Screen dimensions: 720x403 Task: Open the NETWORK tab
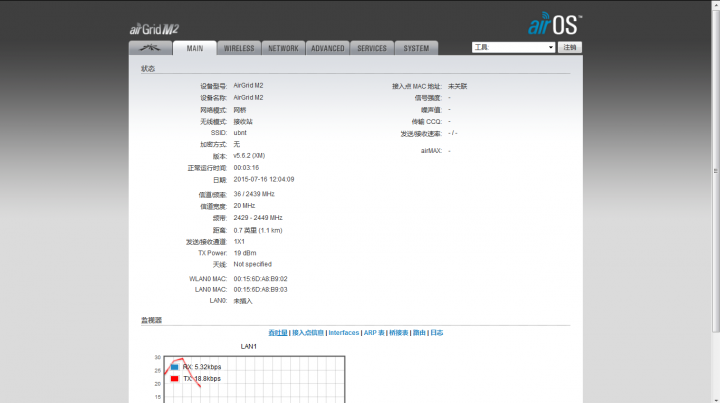pyautogui.click(x=283, y=48)
